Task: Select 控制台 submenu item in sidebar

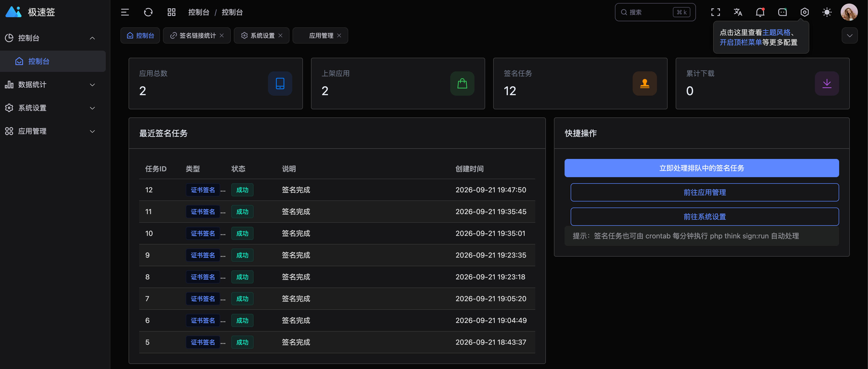Action: point(53,61)
